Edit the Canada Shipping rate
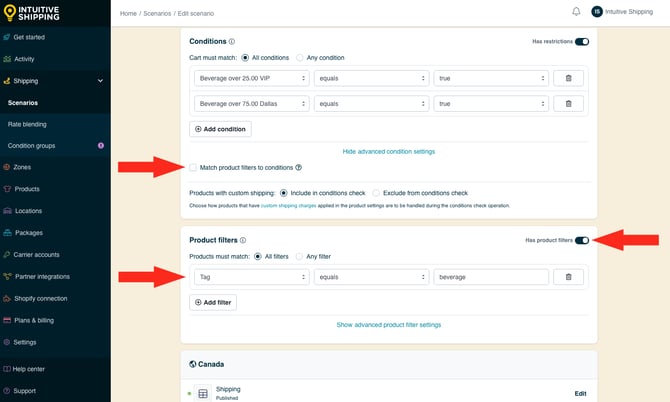The width and height of the screenshot is (670, 402). [x=580, y=393]
